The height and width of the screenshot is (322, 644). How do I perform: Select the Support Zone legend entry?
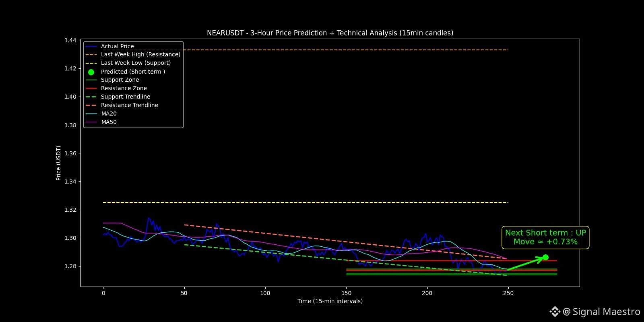112,80
